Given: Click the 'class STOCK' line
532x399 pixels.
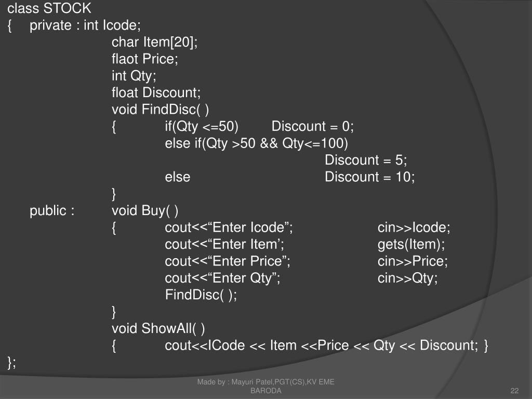Looking at the screenshot, I should tap(49, 8).
